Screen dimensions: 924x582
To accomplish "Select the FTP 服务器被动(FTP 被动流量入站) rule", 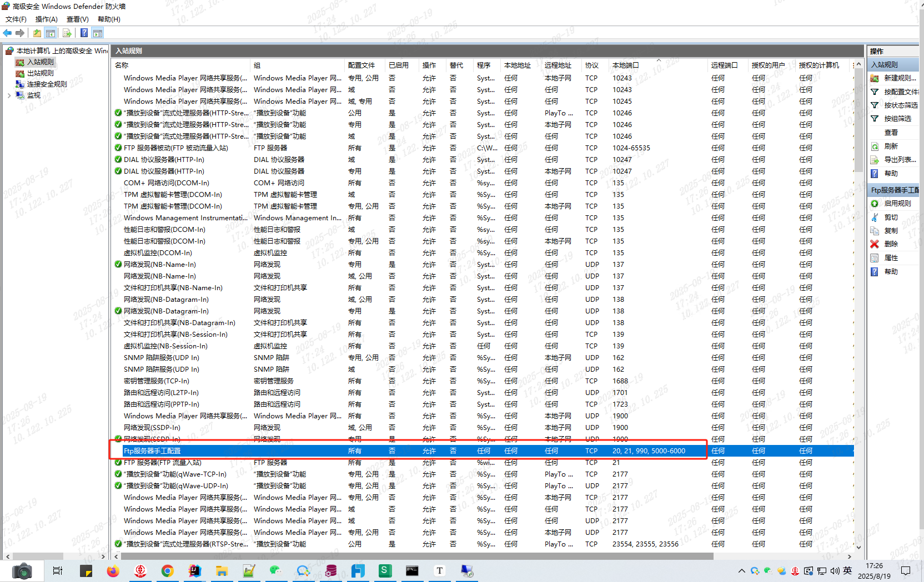I will (483, 148).
